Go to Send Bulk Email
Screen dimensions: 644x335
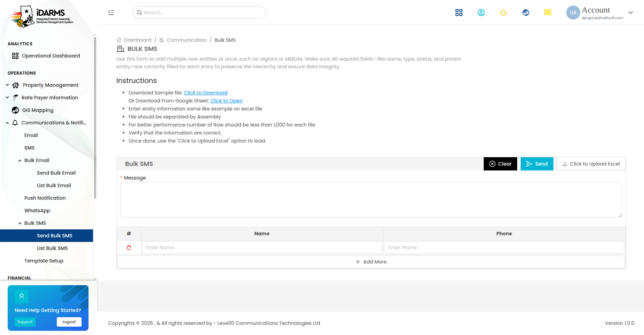point(56,173)
